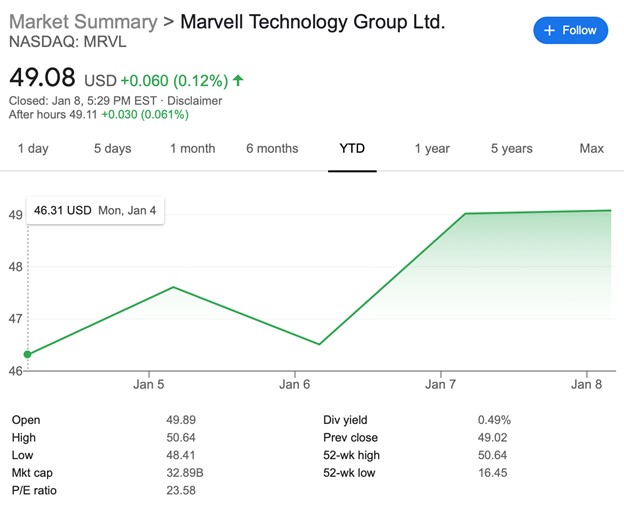Click the 49.08 price

click(x=43, y=78)
